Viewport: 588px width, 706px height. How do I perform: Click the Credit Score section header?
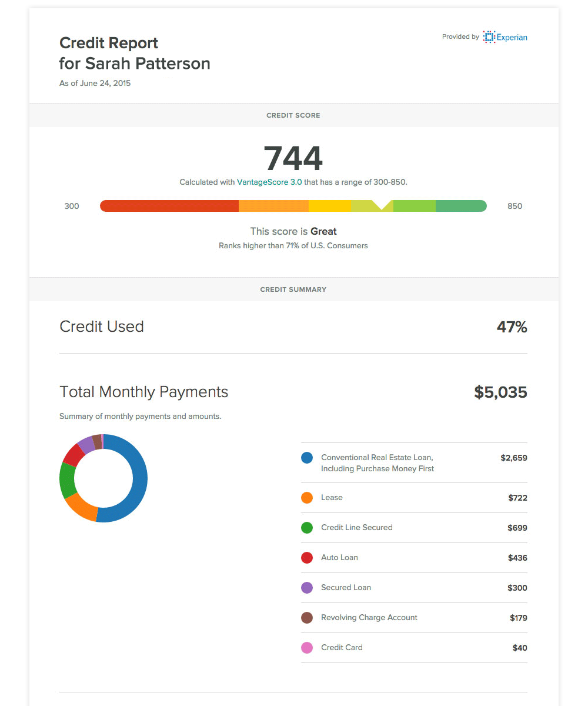click(293, 115)
